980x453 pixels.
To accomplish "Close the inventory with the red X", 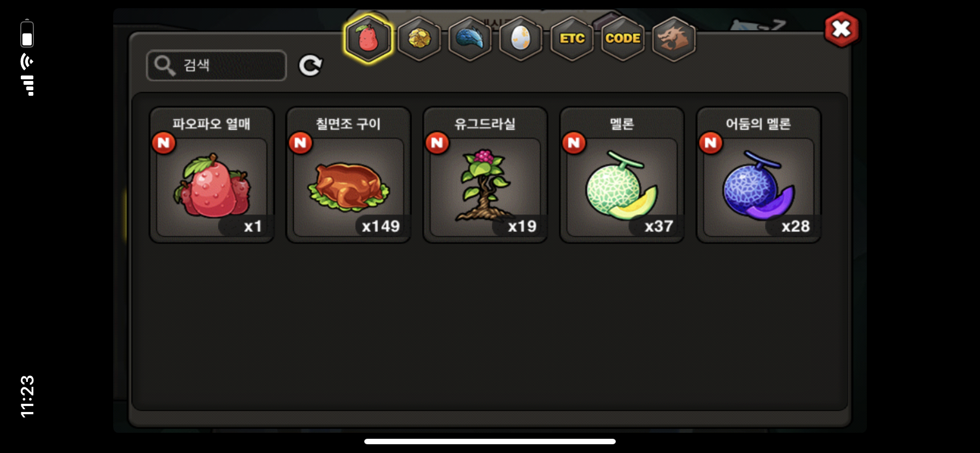I will [841, 29].
